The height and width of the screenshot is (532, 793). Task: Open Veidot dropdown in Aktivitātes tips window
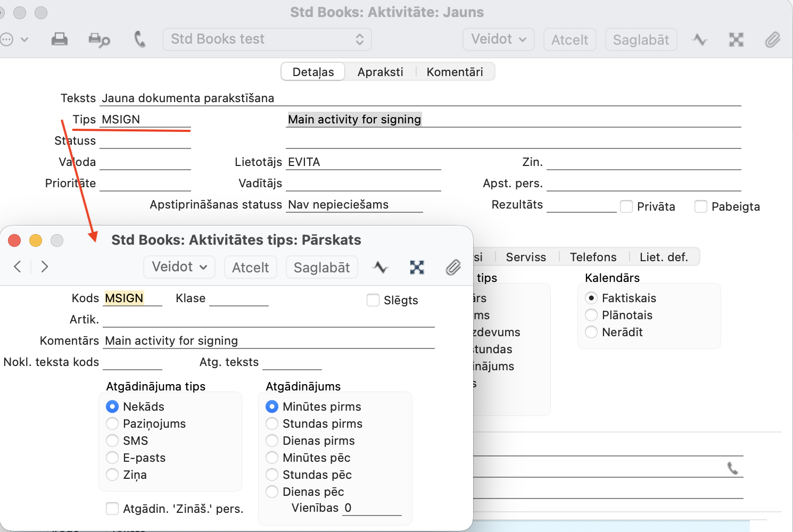coord(179,267)
